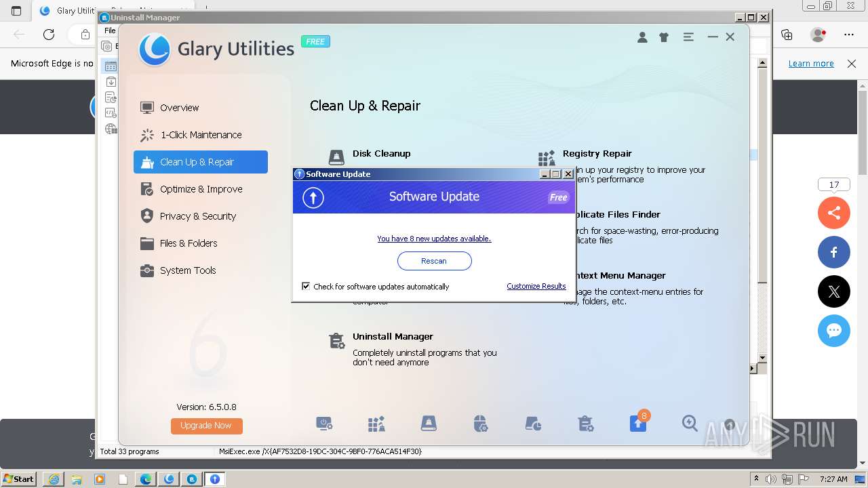The image size is (868, 488).
Task: Open Edge settings three-dots menu
Action: pyautogui.click(x=849, y=35)
